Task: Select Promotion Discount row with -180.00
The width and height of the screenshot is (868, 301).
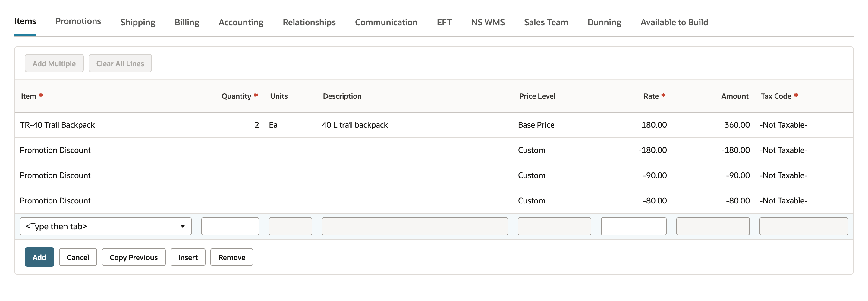Action: (x=434, y=150)
